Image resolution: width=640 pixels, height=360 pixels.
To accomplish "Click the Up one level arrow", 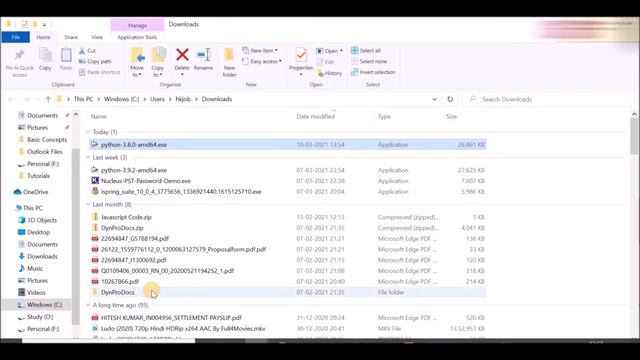I will tap(48, 99).
